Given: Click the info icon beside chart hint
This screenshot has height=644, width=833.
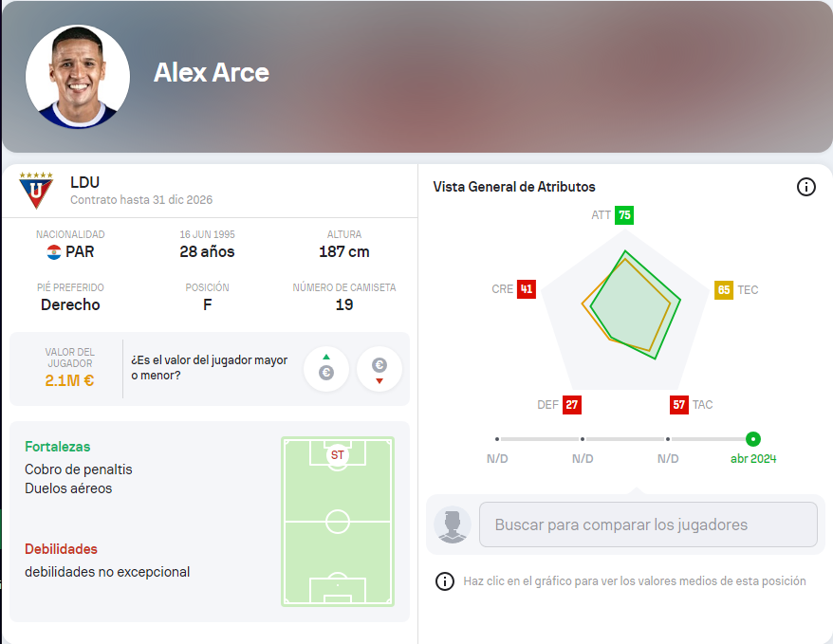Looking at the screenshot, I should (444, 581).
